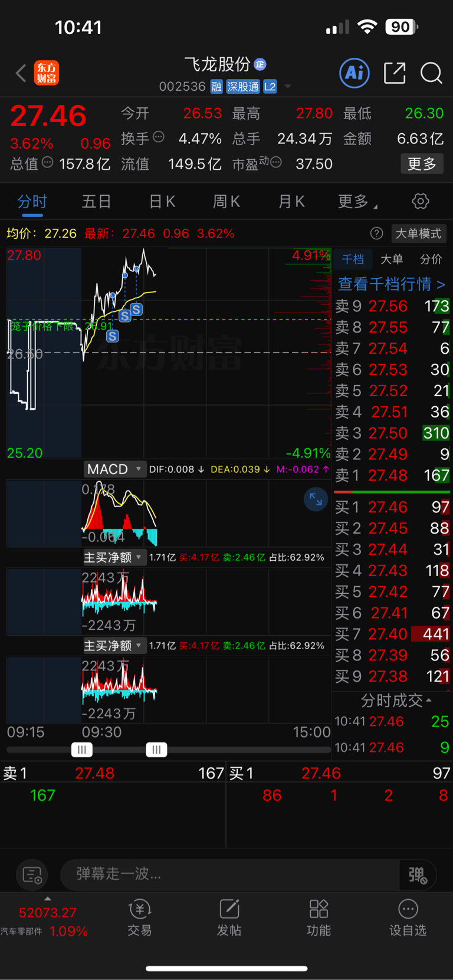Tap 设自选 add to watchlist icon
This screenshot has height=980, width=453.
click(408, 917)
